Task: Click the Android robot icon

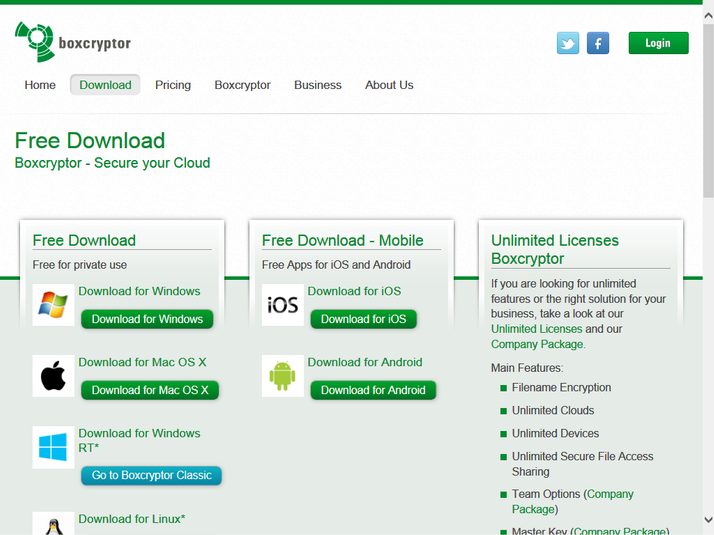Action: [283, 376]
